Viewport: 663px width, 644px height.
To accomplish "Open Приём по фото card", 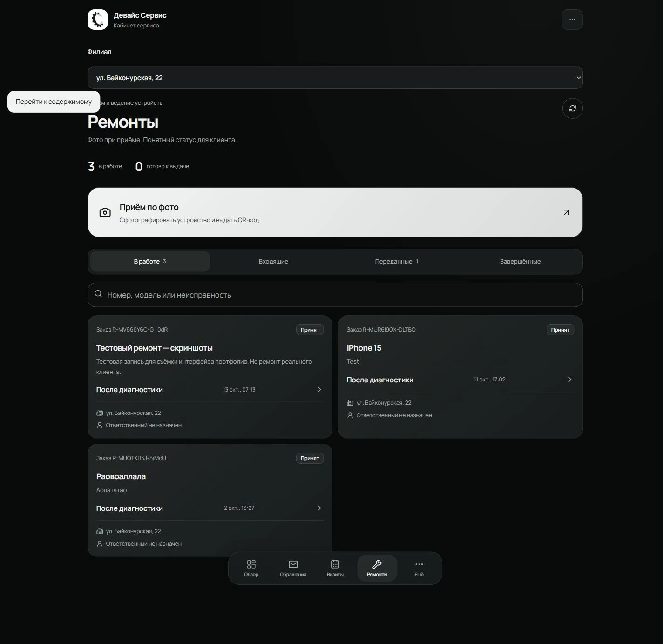I will tap(335, 212).
